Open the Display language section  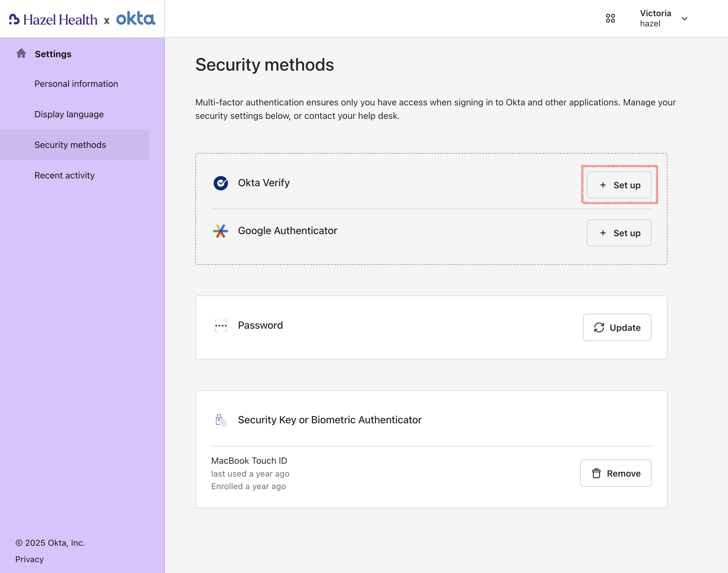69,114
